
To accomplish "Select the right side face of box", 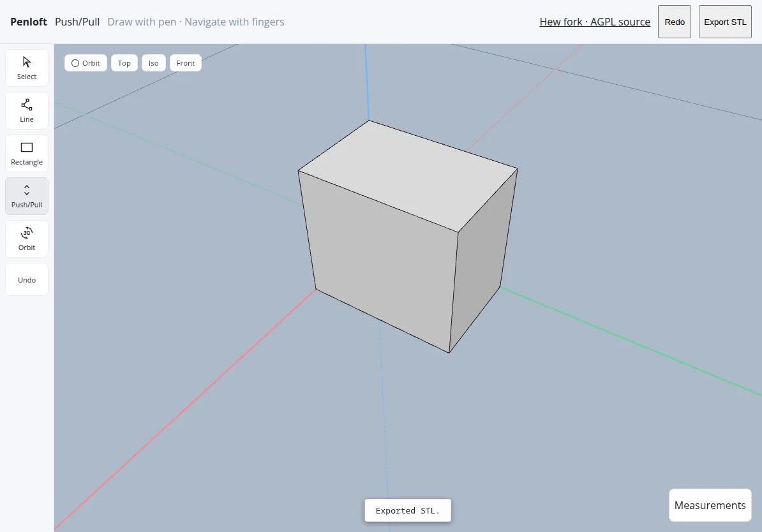I will 481,262.
